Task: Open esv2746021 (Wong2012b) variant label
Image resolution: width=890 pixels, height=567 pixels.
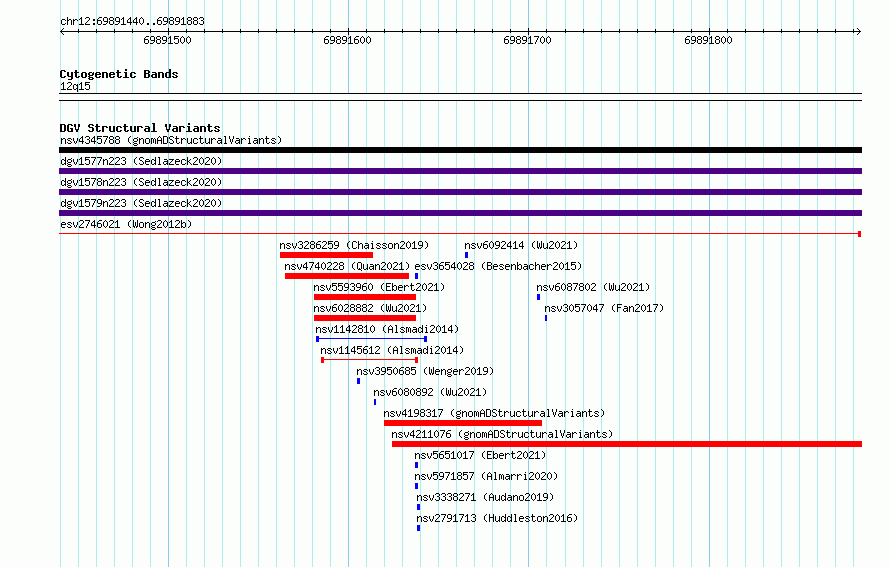Action: [x=126, y=224]
